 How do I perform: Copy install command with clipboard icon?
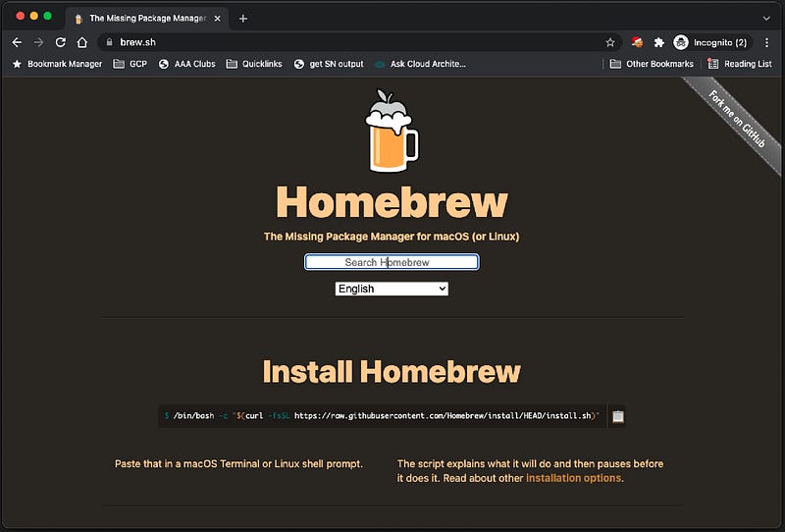coord(618,416)
